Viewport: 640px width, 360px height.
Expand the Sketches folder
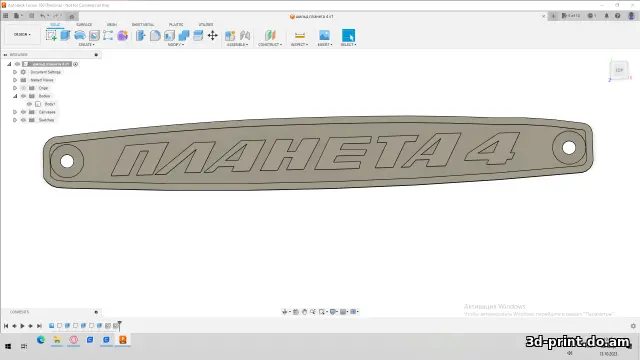point(15,120)
